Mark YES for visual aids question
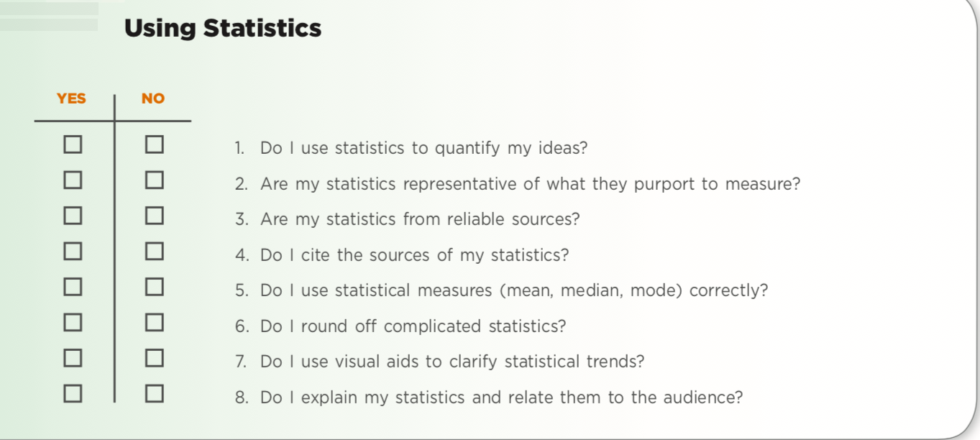Viewport: 980px width, 440px height. click(x=72, y=357)
